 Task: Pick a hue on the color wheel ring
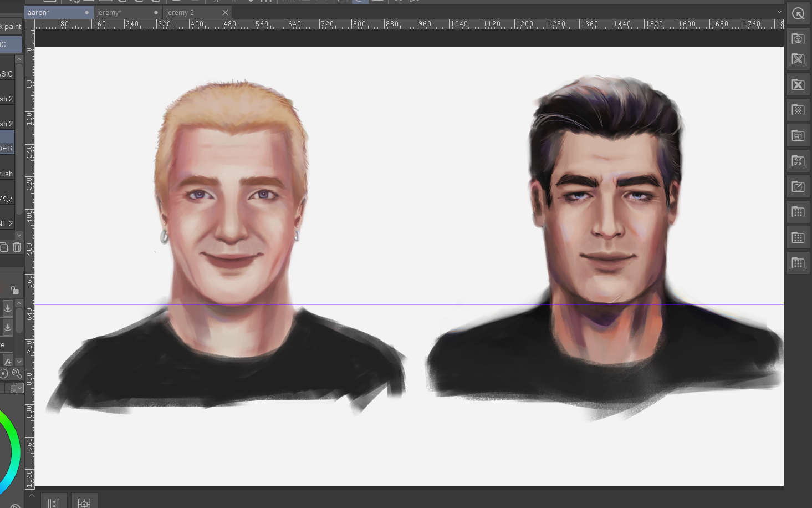coord(15,449)
